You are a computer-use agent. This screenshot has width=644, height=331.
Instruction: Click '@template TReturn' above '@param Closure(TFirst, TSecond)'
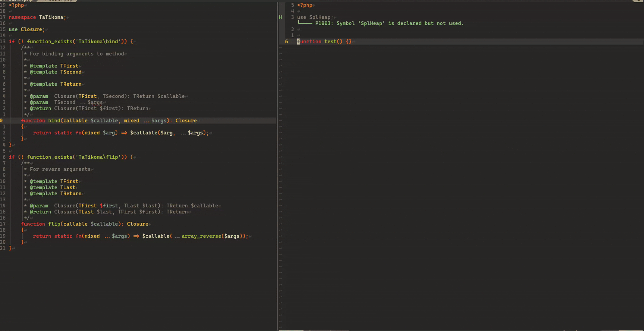pyautogui.click(x=55, y=84)
